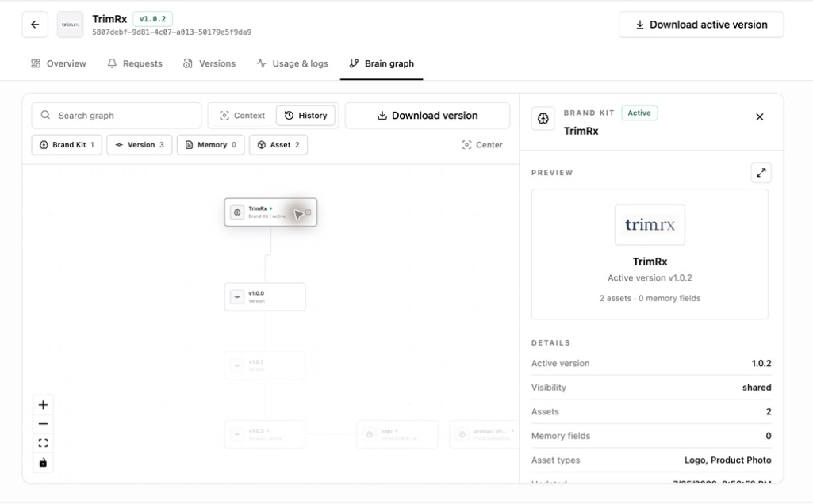Center the graph view
The width and height of the screenshot is (813, 504).
[482, 144]
